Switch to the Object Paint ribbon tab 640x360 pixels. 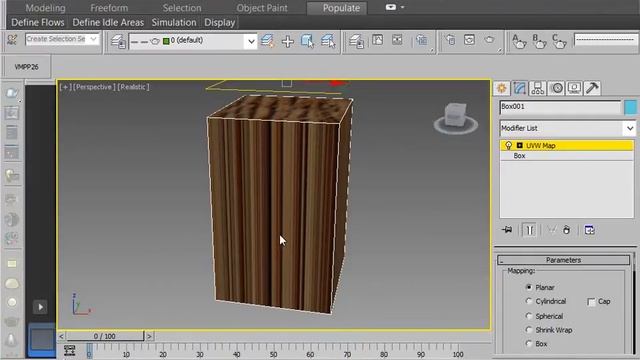tap(262, 8)
